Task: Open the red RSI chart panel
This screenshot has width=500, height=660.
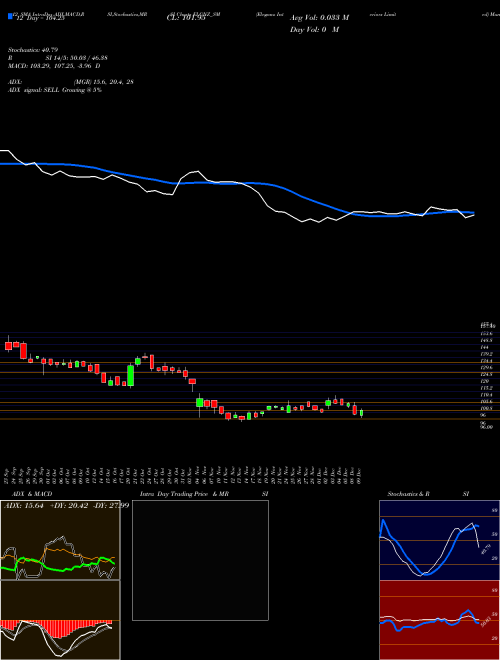Action: pyautogui.click(x=439, y=620)
